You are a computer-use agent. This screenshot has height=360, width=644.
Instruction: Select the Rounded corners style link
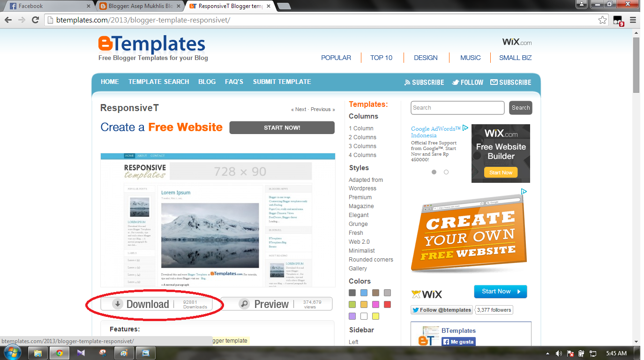(371, 260)
